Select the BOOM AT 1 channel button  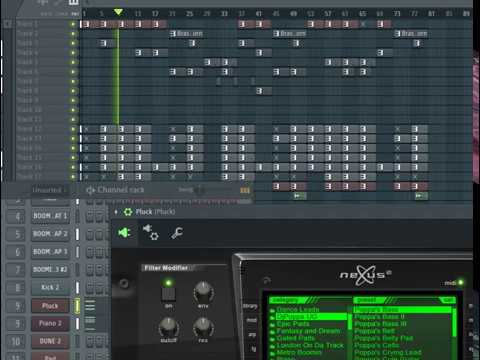coord(50,216)
